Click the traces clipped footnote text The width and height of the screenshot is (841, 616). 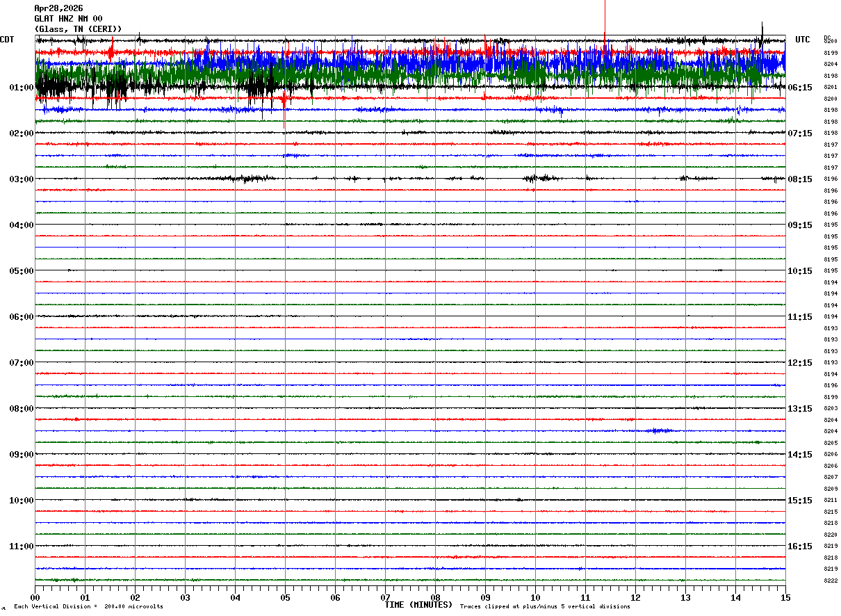tap(545, 607)
